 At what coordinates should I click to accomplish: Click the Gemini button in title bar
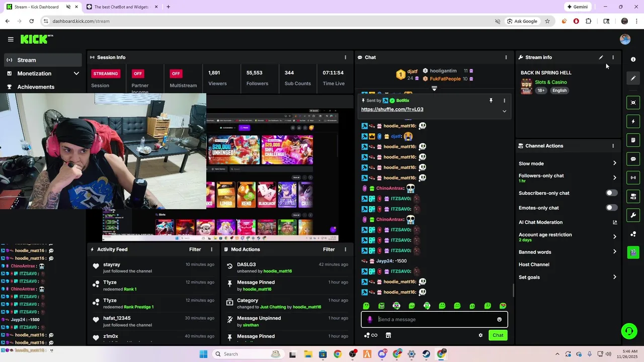577,7
